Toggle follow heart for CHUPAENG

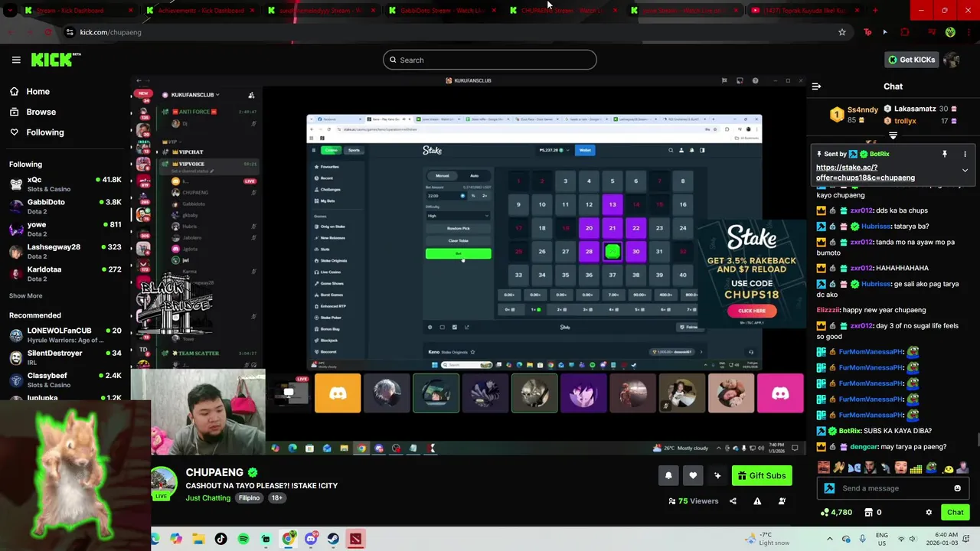pos(693,476)
